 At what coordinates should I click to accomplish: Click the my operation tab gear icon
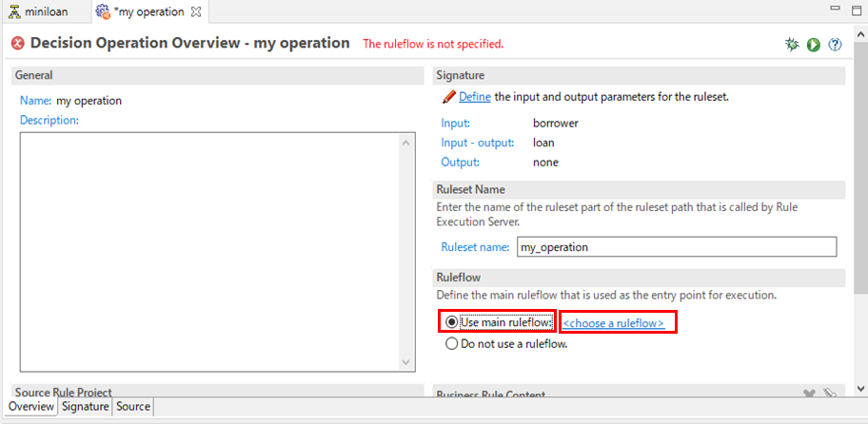[103, 11]
